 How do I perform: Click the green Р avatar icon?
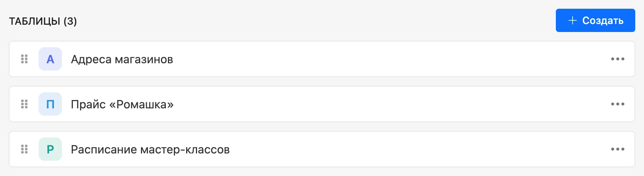50,149
